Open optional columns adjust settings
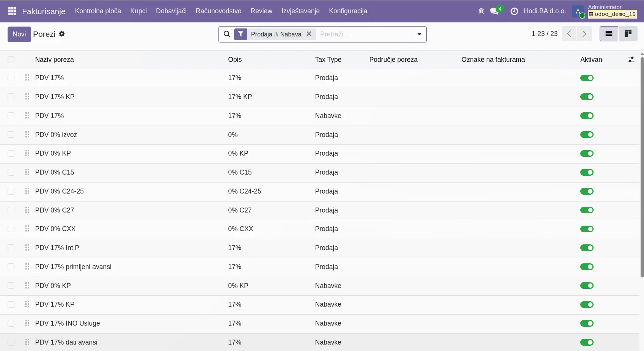644x351 pixels. click(x=631, y=60)
